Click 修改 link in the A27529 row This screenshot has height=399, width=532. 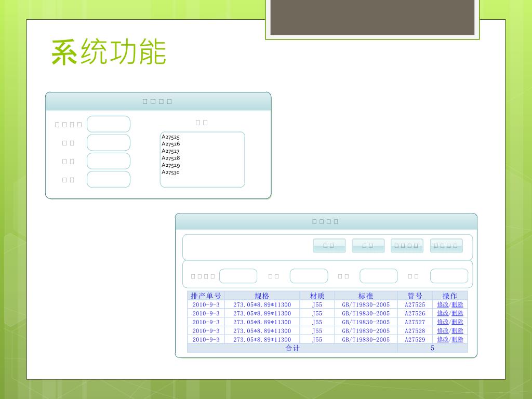point(443,339)
